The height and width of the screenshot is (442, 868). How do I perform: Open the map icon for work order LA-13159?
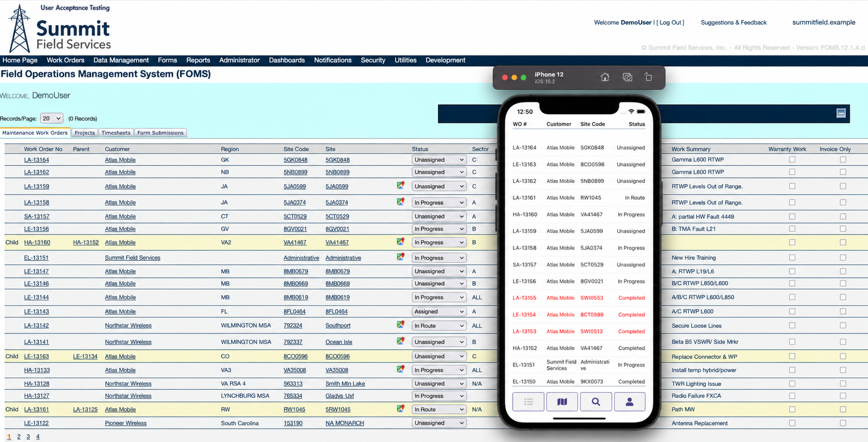click(400, 186)
